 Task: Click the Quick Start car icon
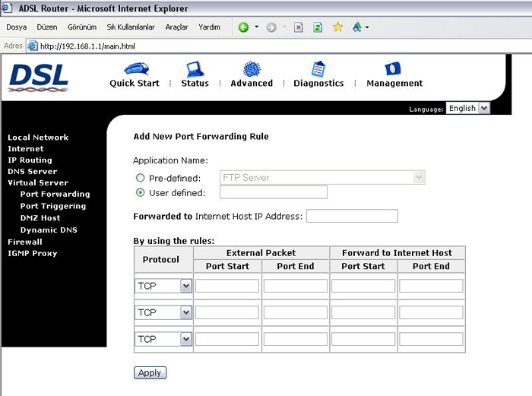[x=136, y=69]
